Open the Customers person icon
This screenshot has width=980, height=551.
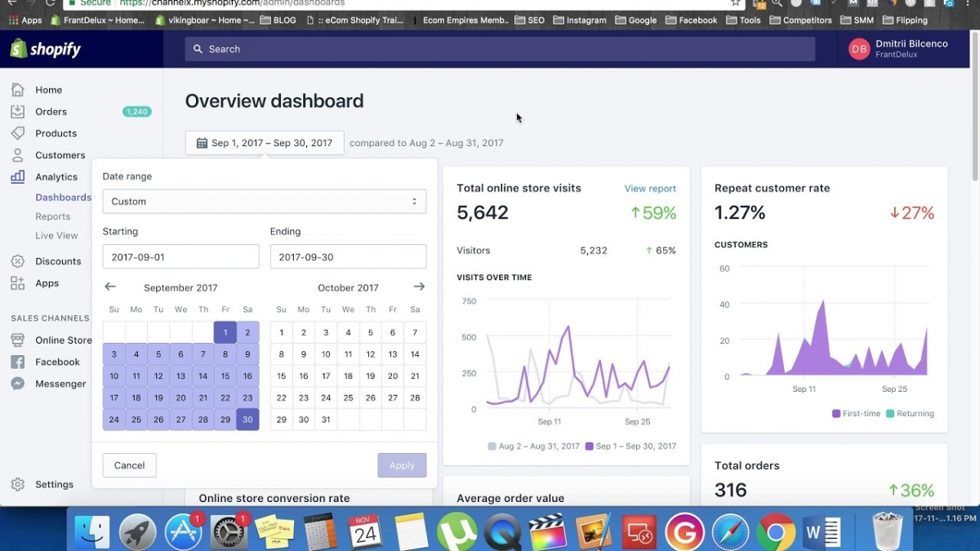click(x=17, y=155)
